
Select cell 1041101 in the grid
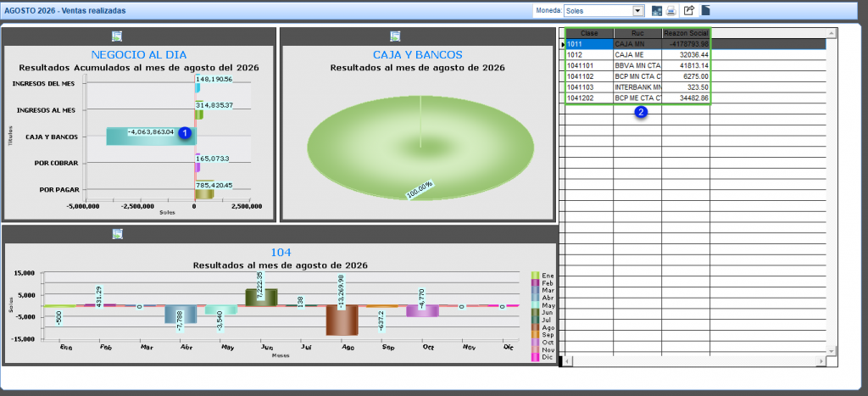589,66
